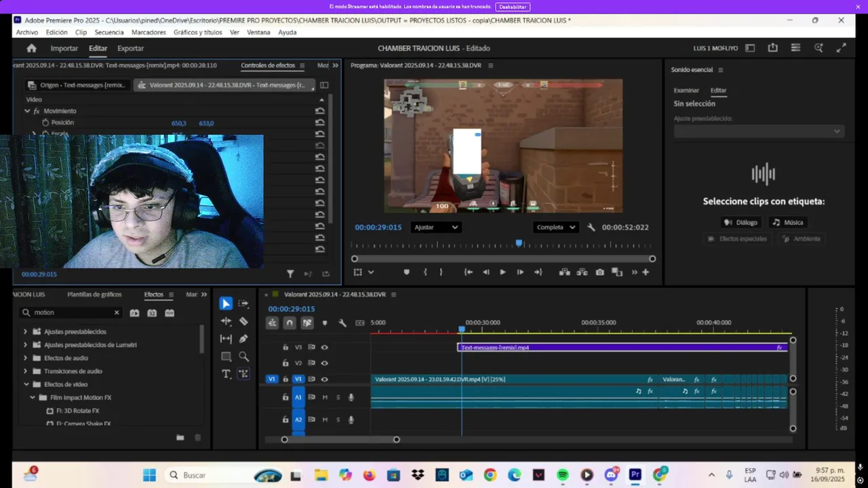Create new custom bin in Effects panel
868x488 pixels.
click(x=180, y=438)
